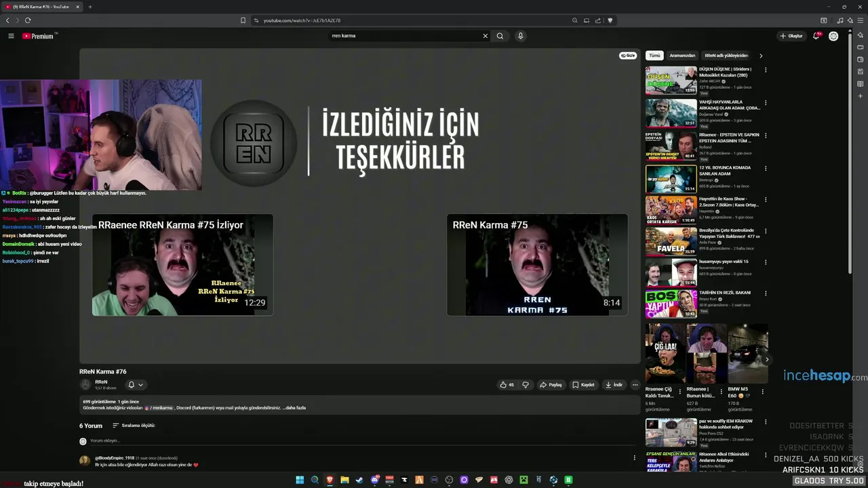Open zoom magnifier icon in address bar
The width and height of the screenshot is (868, 488).
coord(574,20)
